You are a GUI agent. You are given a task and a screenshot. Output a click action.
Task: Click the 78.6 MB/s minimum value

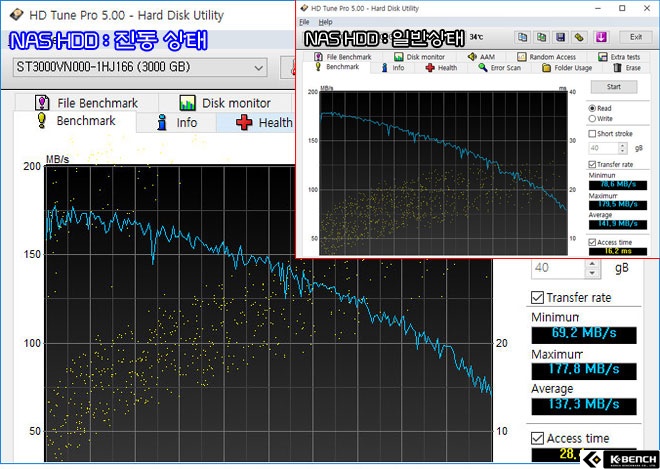coord(617,185)
